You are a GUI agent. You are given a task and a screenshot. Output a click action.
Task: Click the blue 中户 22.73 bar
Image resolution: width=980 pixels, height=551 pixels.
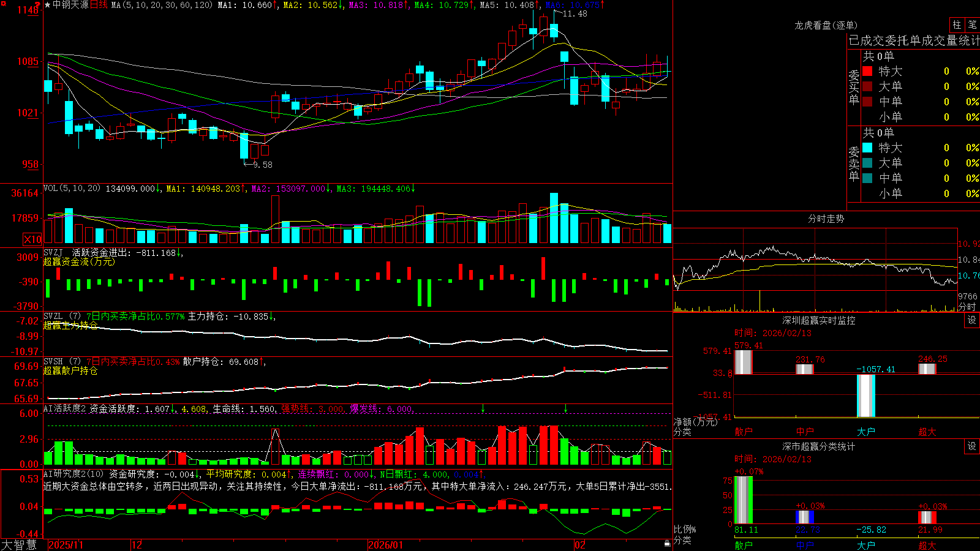[805, 517]
